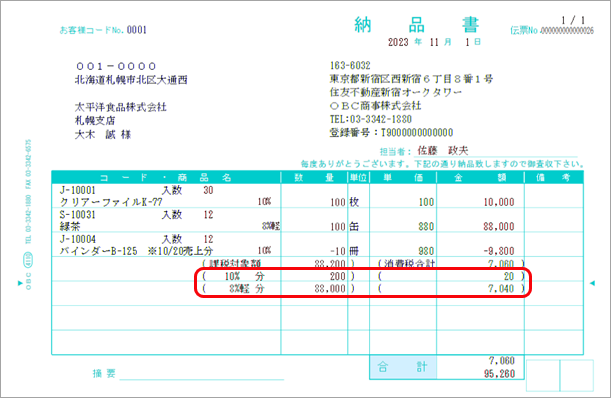This screenshot has width=611, height=398.
Task: Click unit 缶 in 緑茶 row
Action: tap(354, 227)
